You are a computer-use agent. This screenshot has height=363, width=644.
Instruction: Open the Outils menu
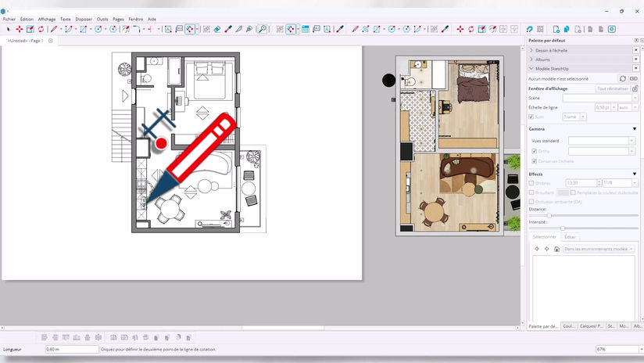[x=102, y=20]
